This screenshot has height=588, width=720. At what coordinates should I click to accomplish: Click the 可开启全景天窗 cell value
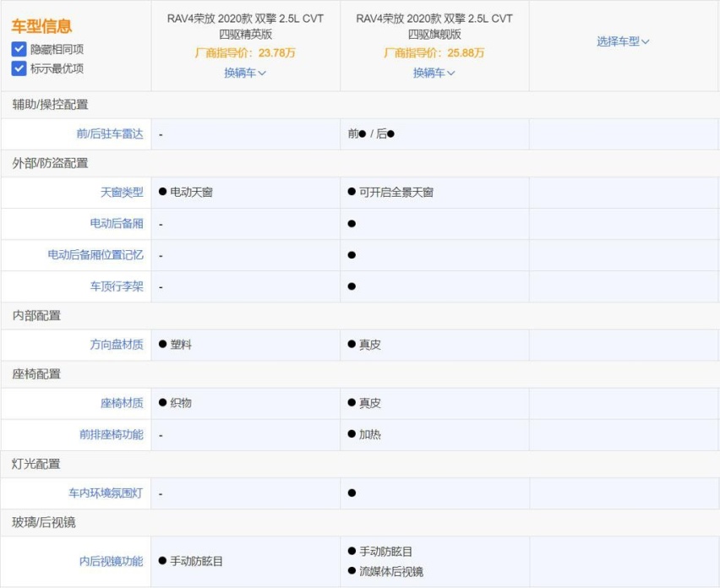[396, 192]
